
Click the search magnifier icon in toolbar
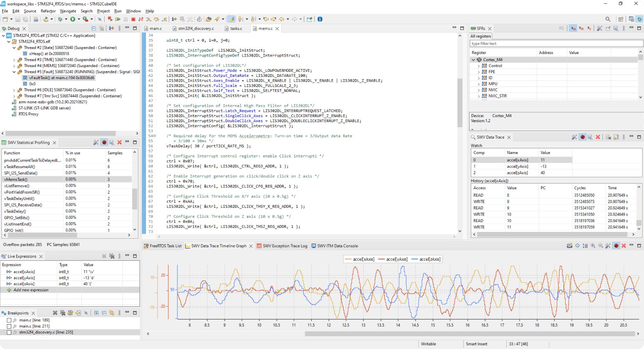click(x=607, y=19)
